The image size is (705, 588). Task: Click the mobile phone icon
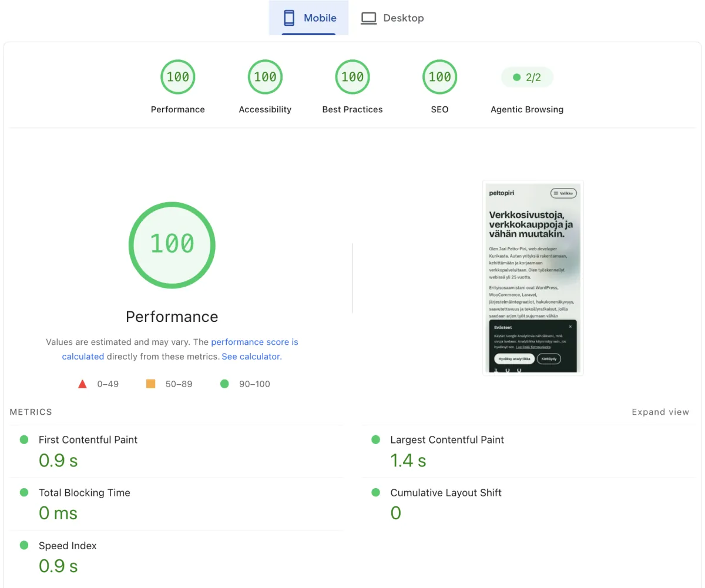tap(289, 18)
